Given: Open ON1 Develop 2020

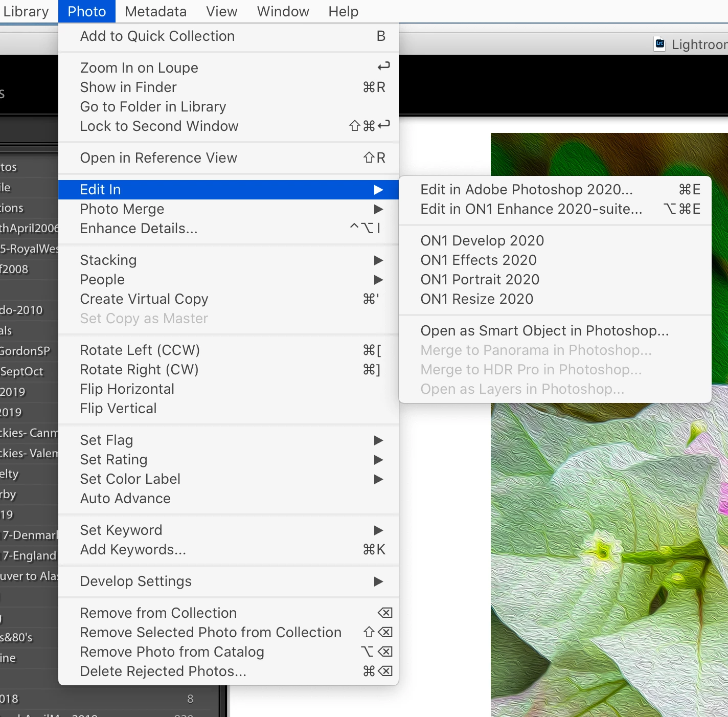Looking at the screenshot, I should pyautogui.click(x=555, y=241).
